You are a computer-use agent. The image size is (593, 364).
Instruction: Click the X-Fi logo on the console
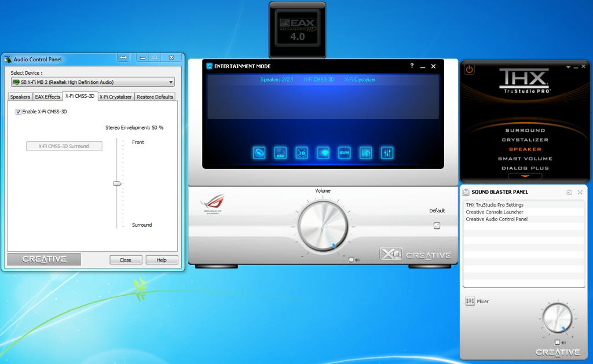[391, 254]
